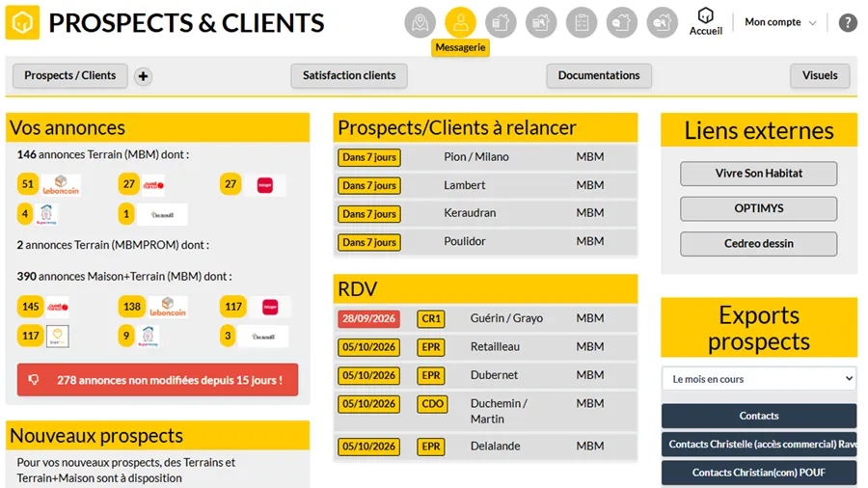
Task: Open the Vivre Son Habitat external link
Action: tap(758, 174)
